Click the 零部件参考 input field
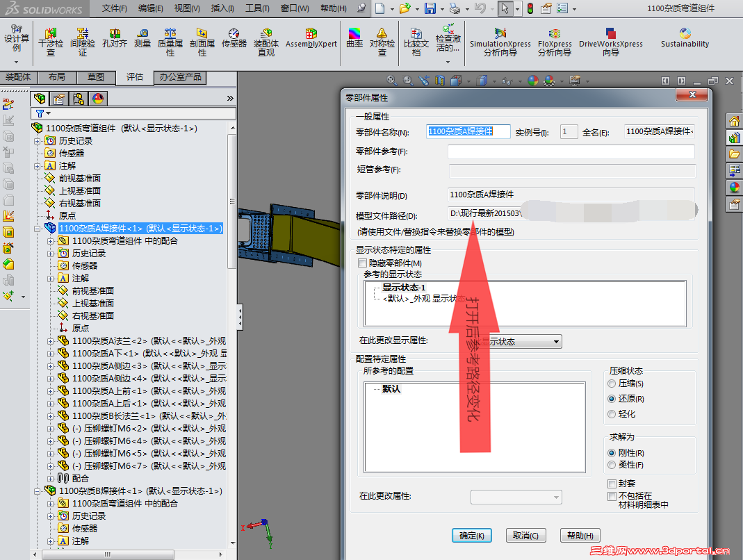 click(571, 151)
